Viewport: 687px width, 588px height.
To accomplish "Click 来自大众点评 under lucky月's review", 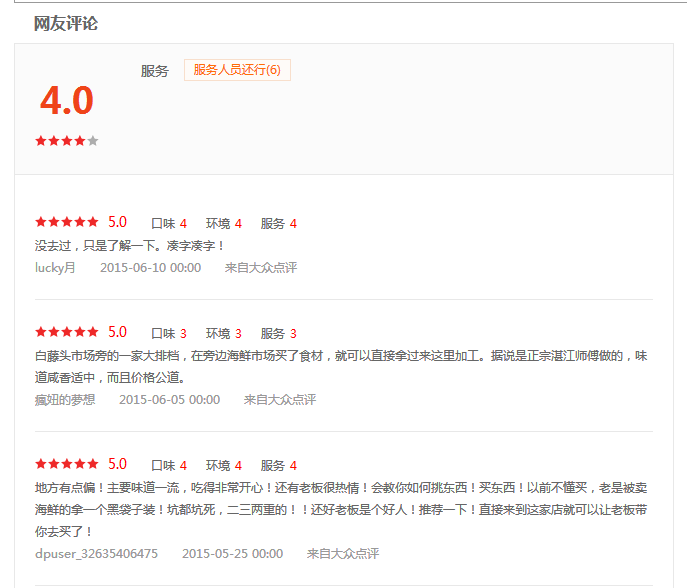I will click(261, 268).
